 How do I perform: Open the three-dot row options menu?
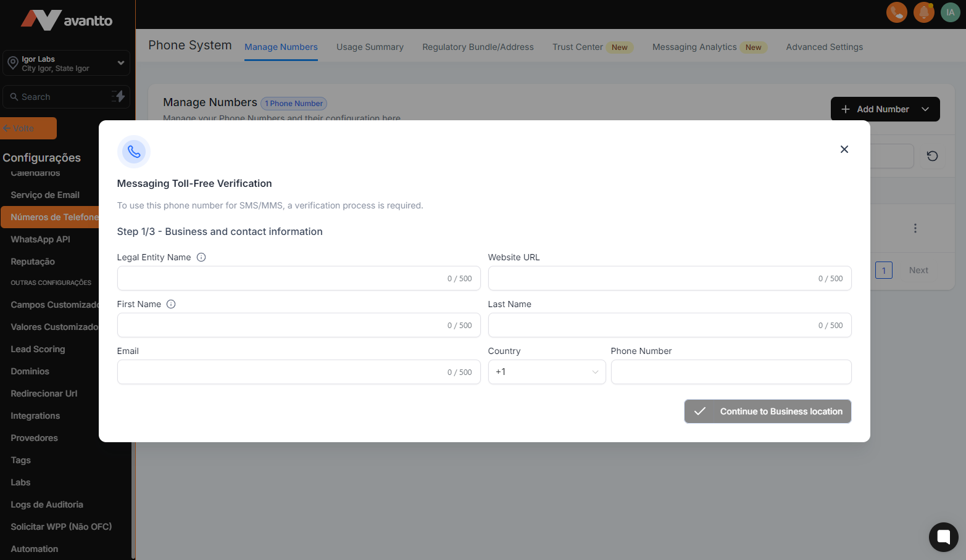pos(915,228)
